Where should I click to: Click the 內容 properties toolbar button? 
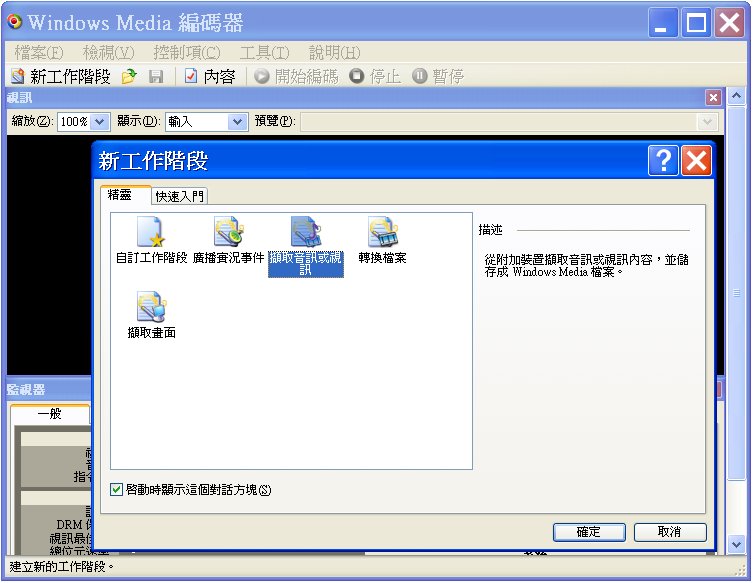click(x=210, y=76)
